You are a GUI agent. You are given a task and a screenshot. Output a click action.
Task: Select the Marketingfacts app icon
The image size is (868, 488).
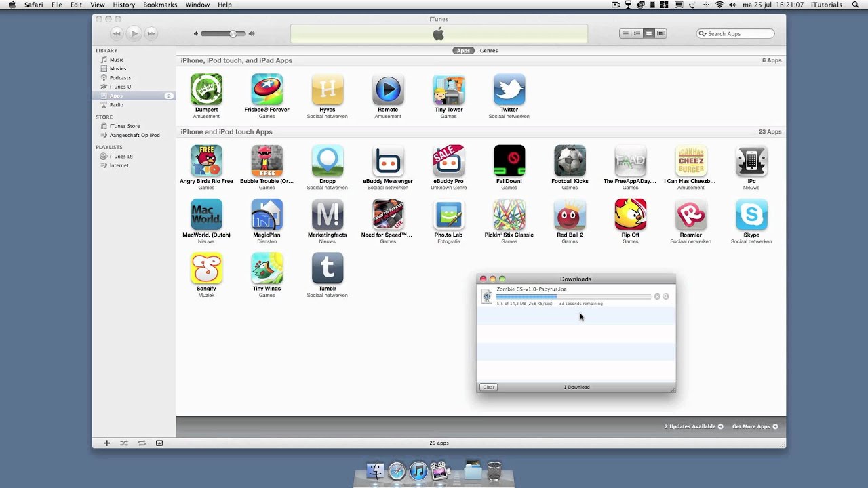(x=328, y=215)
